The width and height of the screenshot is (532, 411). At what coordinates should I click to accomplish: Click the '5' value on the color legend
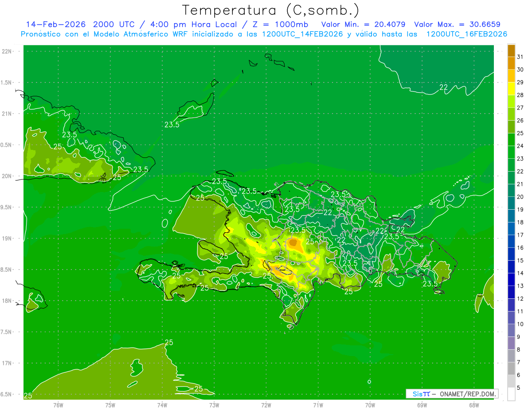pyautogui.click(x=519, y=388)
